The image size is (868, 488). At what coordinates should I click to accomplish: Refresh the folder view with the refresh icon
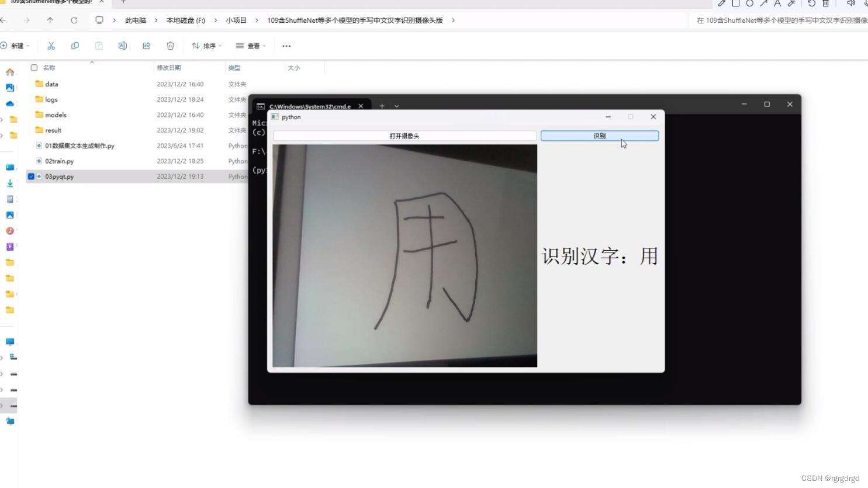tap(74, 20)
